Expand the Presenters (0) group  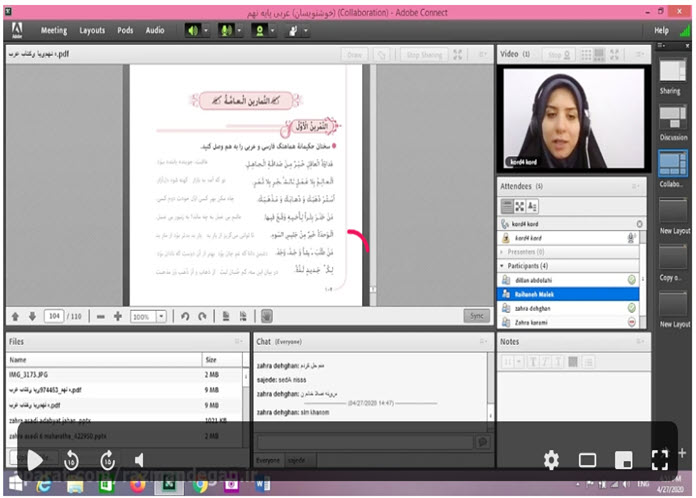pos(502,252)
